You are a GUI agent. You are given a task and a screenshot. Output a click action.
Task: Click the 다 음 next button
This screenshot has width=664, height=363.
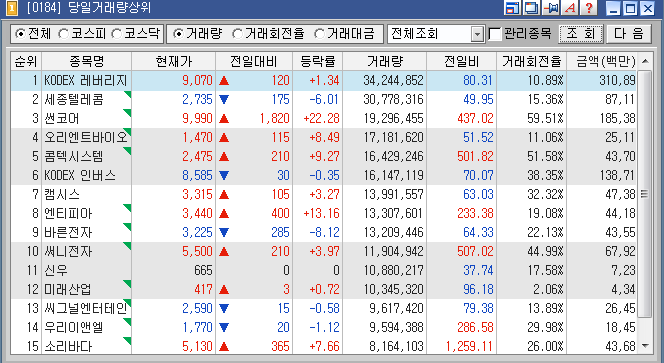point(629,34)
